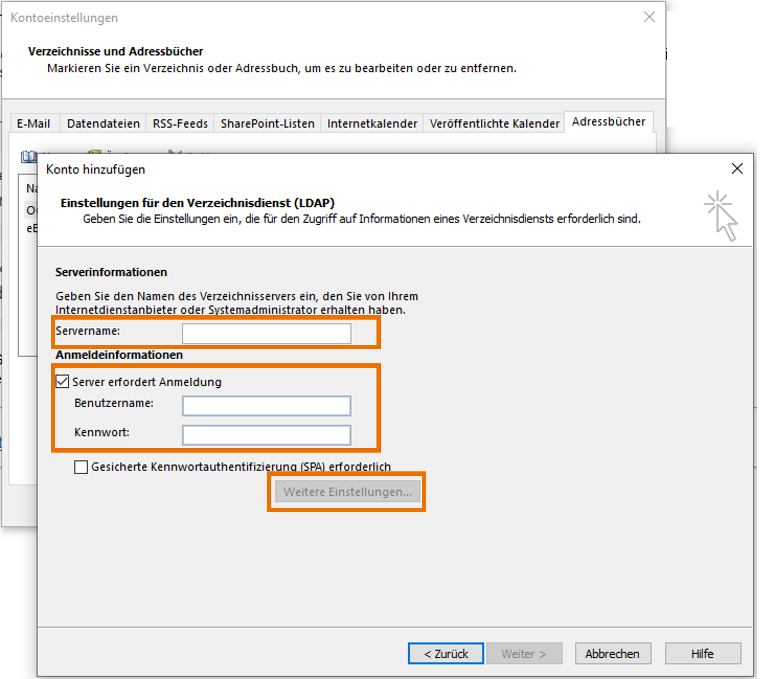Click into the Servername field
This screenshot has width=784, height=679.
coord(266,334)
